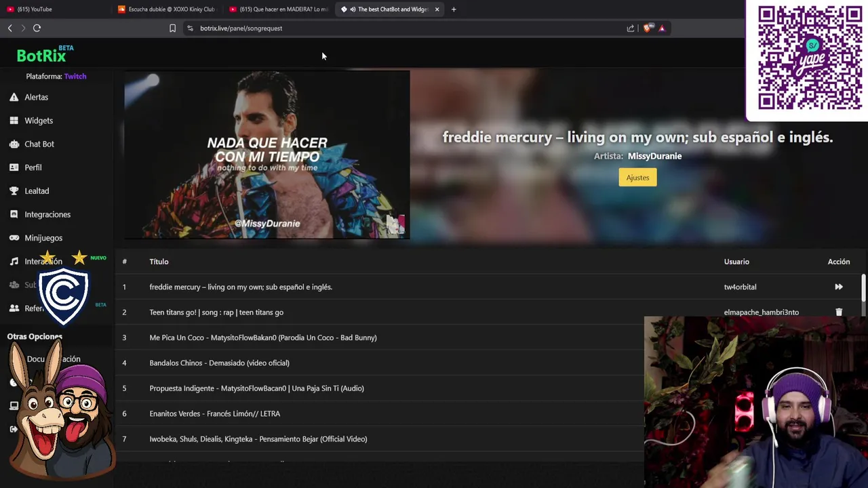Switch to Que hacer en MADEIRA tab
The image size is (868, 488).
(x=278, y=9)
